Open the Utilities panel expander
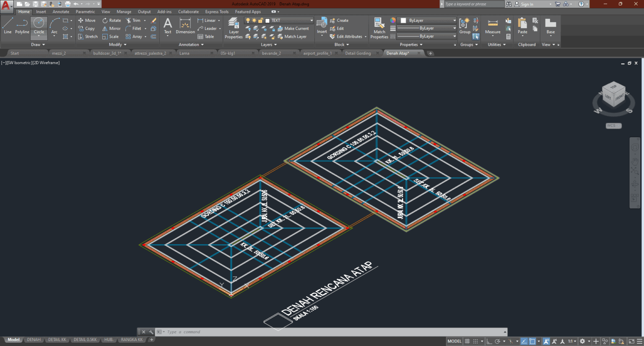This screenshot has width=644, height=346. (504, 44)
